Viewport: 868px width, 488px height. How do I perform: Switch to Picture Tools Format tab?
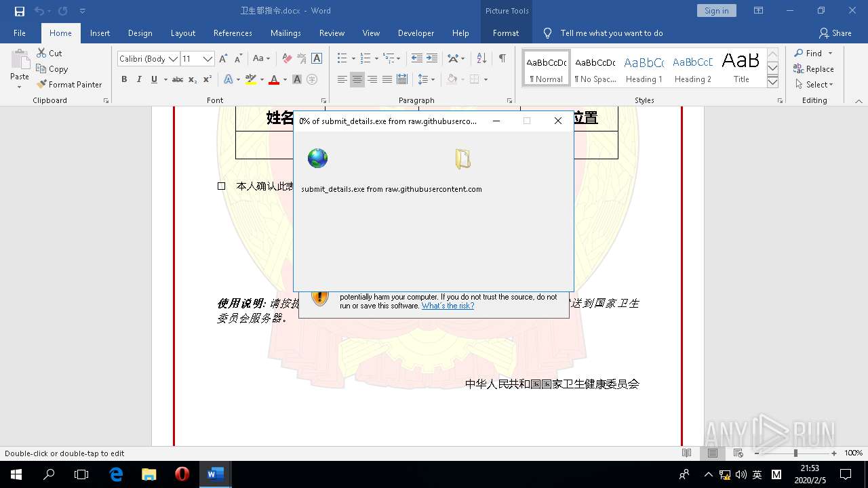click(x=505, y=33)
